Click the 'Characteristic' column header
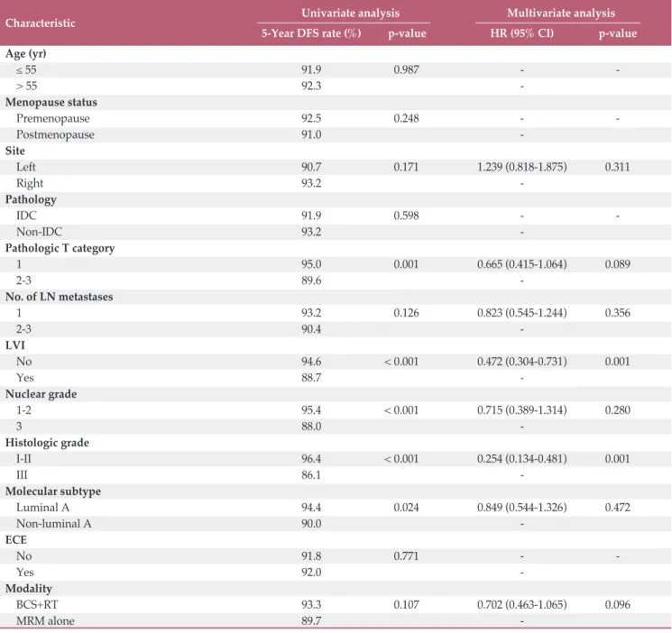672x633 pixels. (x=41, y=23)
